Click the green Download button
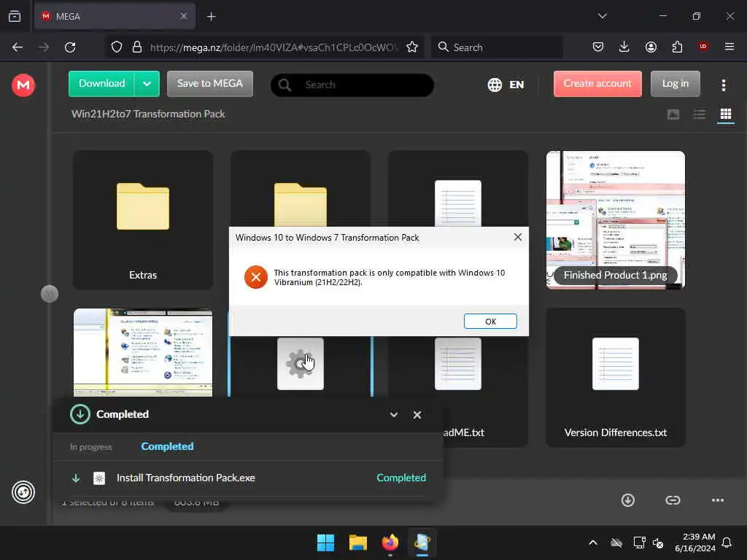 [x=101, y=84]
